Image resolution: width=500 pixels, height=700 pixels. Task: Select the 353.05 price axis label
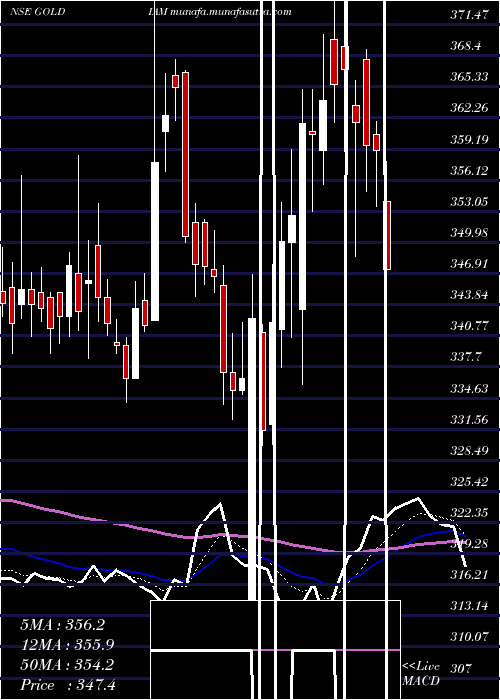[x=471, y=202]
